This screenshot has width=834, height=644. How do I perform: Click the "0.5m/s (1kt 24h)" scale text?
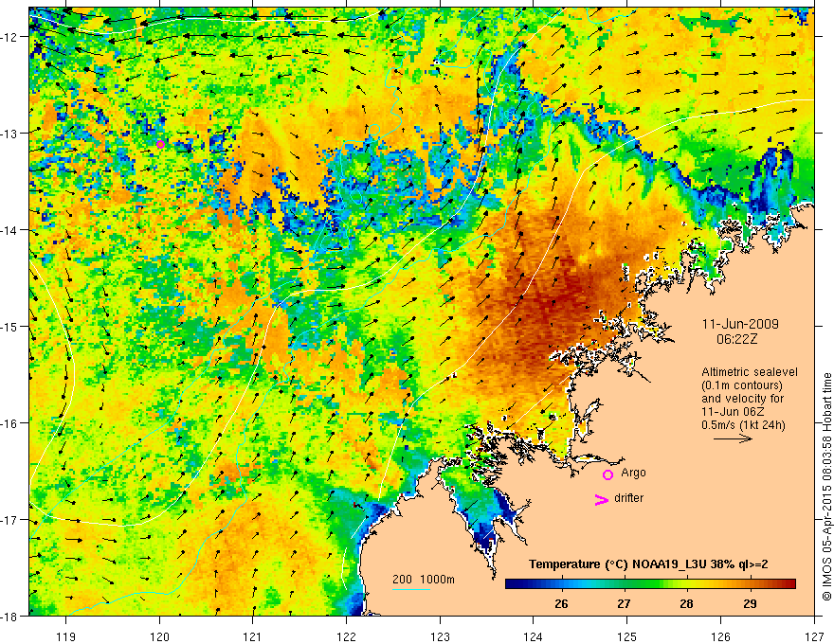point(743,425)
